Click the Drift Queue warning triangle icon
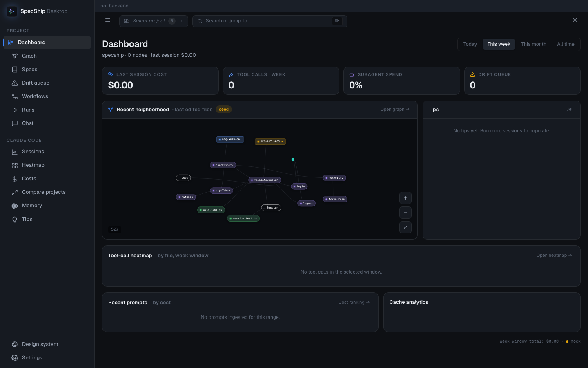 coord(472,75)
